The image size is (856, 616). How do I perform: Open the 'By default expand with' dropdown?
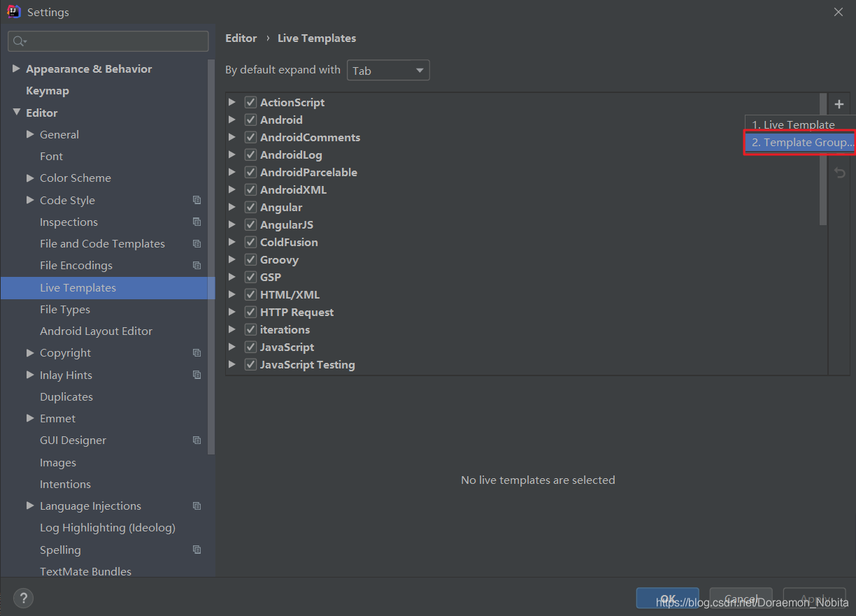(x=388, y=71)
